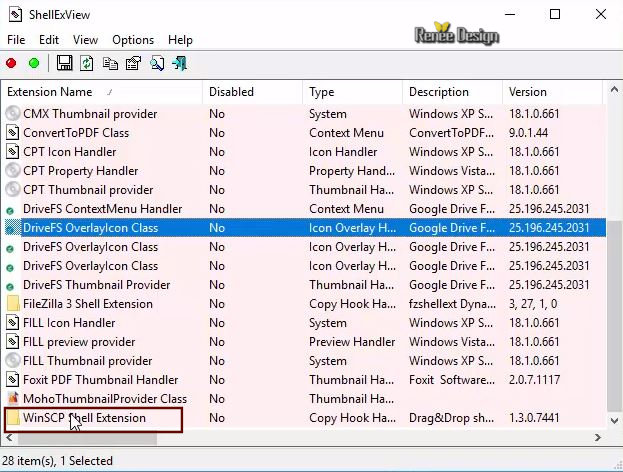Screen dimensions: 623x472
Task: Sort by the Disabled column header
Action: [x=253, y=92]
